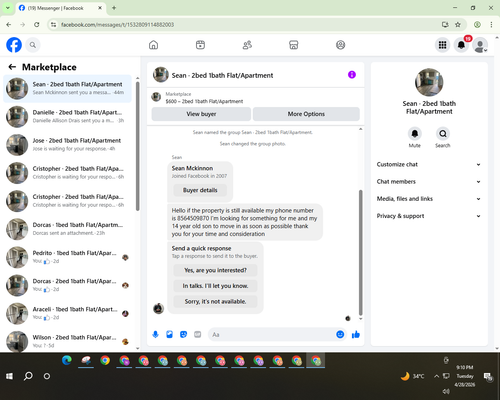Screen dimensions: 500x400
Task: Open conversation info purple icon
Action: (352, 75)
